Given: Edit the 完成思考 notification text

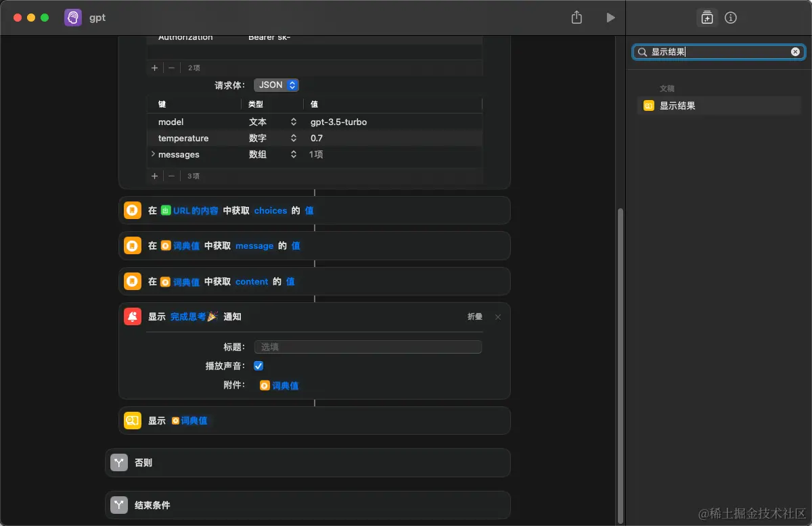Looking at the screenshot, I should (x=194, y=316).
